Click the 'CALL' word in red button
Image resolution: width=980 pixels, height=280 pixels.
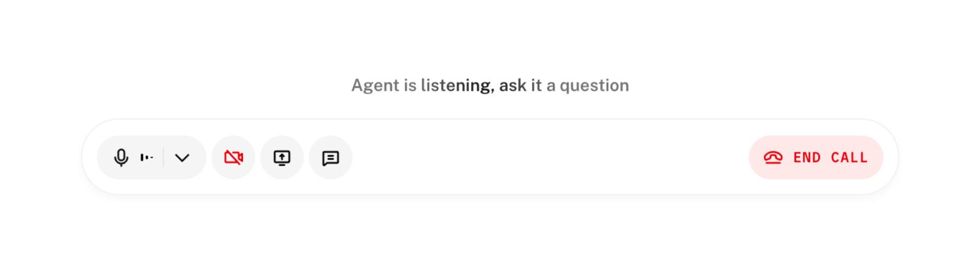(849, 158)
